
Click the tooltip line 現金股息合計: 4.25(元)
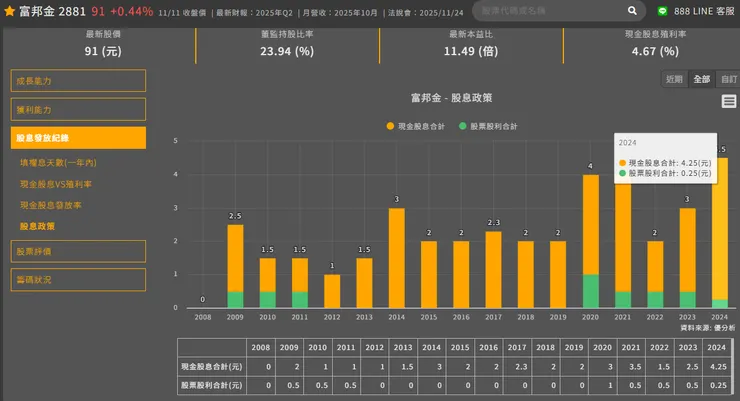(665, 163)
